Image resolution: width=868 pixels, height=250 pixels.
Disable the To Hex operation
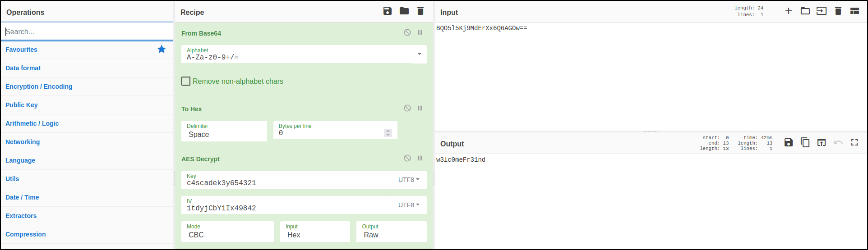407,109
